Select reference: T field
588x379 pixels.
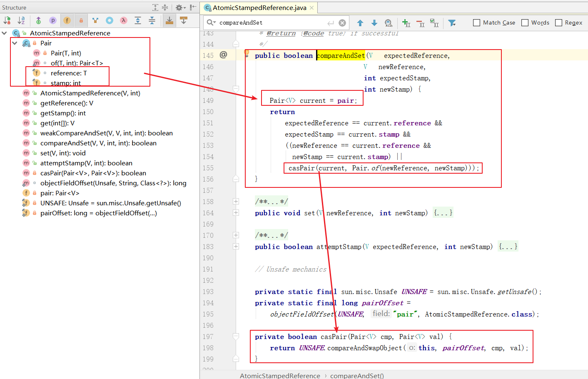69,73
